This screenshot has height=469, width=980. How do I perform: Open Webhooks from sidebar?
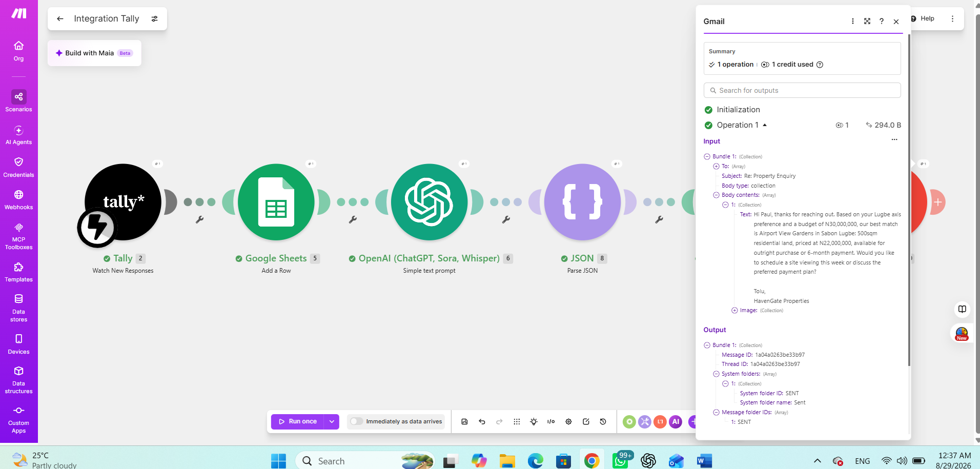click(18, 200)
